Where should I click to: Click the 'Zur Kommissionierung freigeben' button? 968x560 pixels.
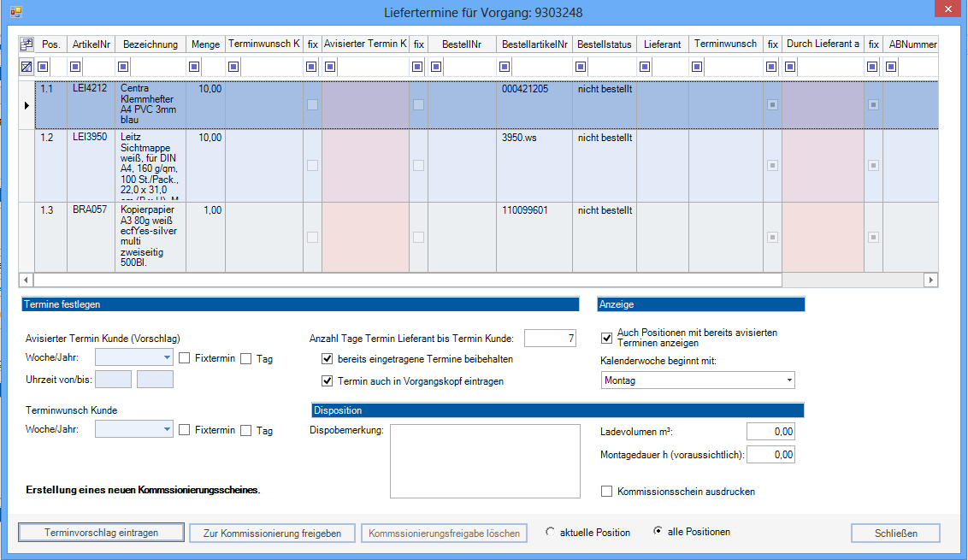[272, 533]
